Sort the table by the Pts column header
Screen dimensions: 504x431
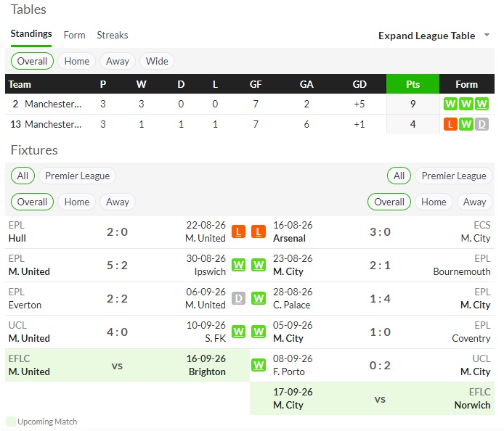click(x=412, y=84)
